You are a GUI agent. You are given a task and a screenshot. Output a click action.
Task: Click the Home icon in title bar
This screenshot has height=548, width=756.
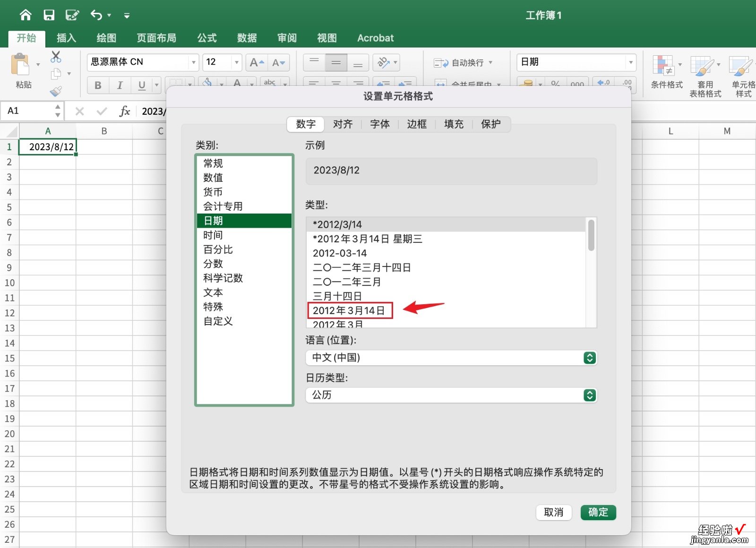click(x=26, y=15)
